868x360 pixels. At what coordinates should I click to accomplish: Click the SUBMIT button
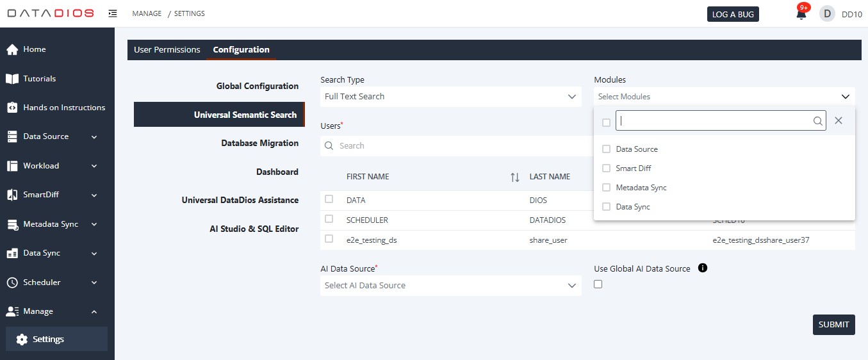[x=833, y=325]
